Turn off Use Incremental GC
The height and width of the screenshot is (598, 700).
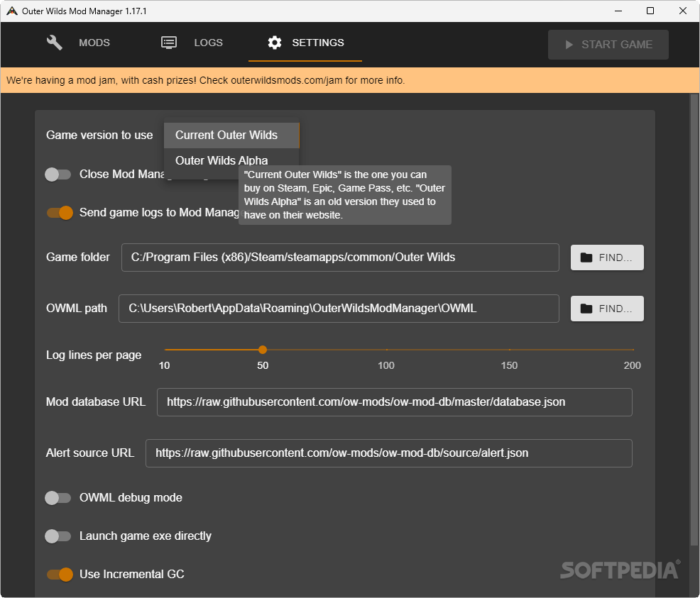(60, 575)
